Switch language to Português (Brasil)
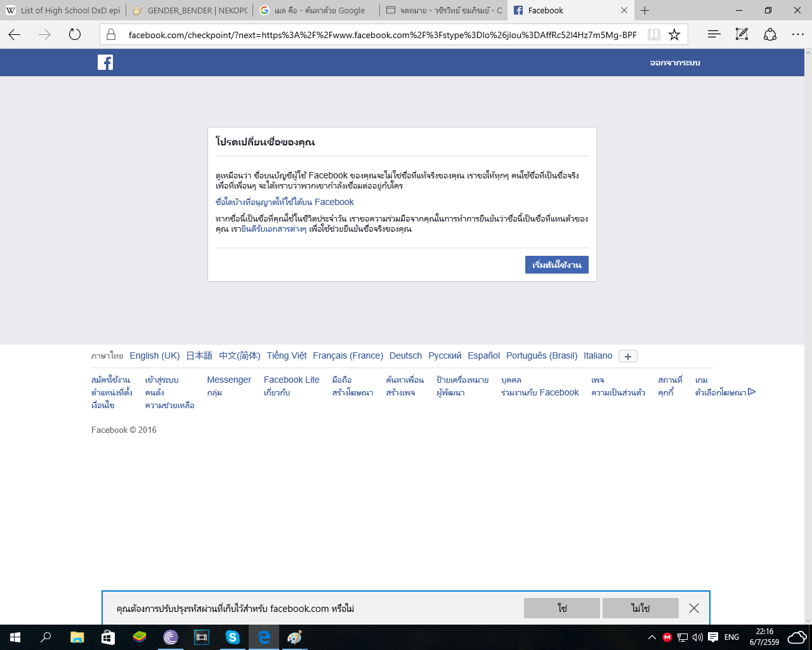The height and width of the screenshot is (650, 812). (542, 355)
